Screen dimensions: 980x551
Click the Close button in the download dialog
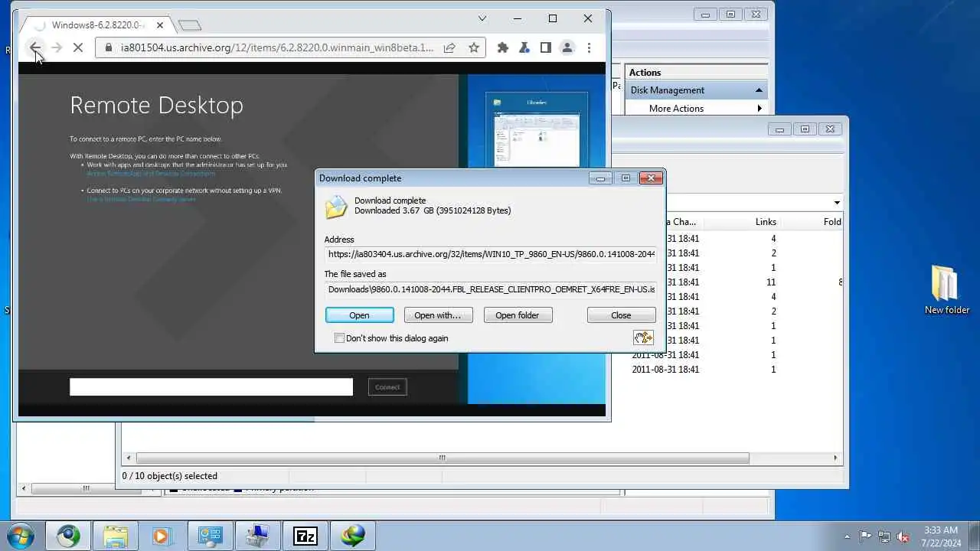pyautogui.click(x=621, y=315)
